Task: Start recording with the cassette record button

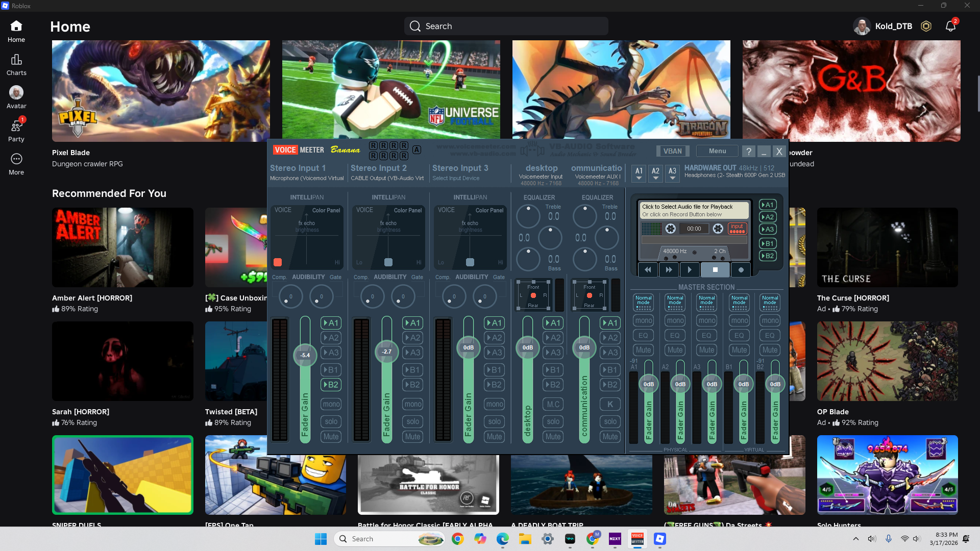Action: coord(741,270)
